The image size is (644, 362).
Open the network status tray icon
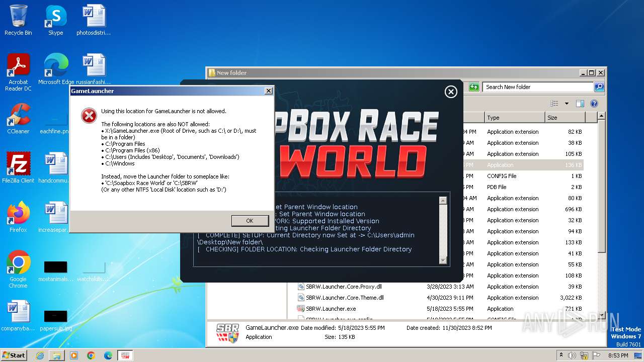tap(585, 355)
